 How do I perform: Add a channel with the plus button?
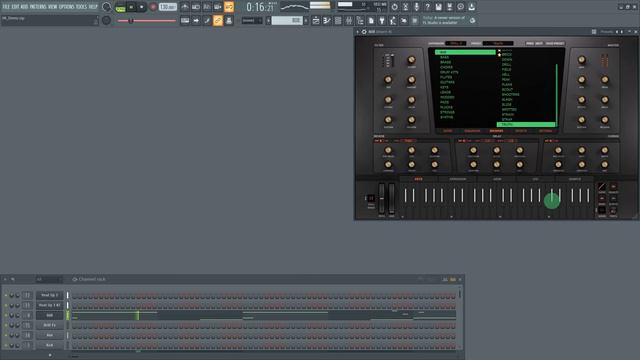[50, 355]
